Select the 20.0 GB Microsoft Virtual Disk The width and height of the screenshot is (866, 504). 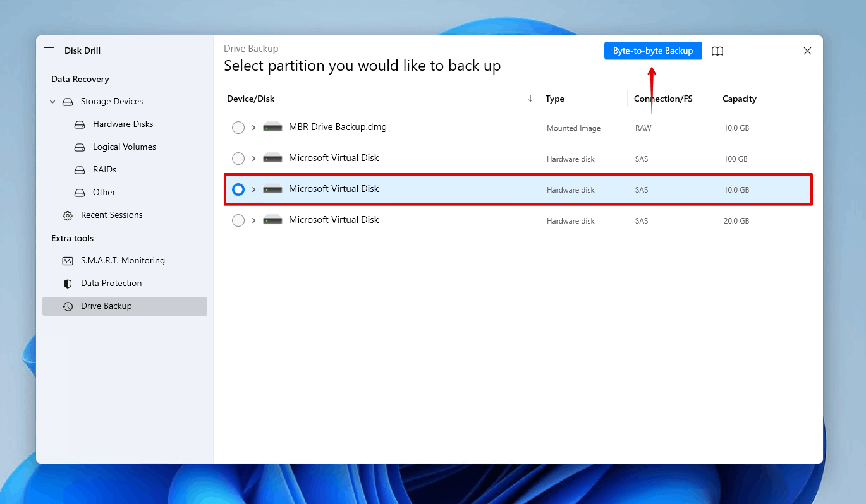click(x=238, y=220)
